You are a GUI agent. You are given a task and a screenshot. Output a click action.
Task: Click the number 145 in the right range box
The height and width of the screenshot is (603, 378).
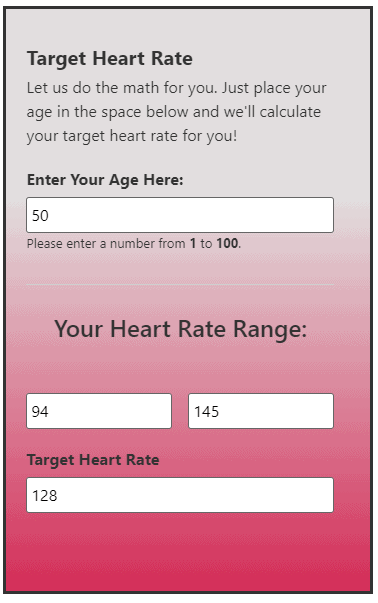pyautogui.click(x=206, y=412)
